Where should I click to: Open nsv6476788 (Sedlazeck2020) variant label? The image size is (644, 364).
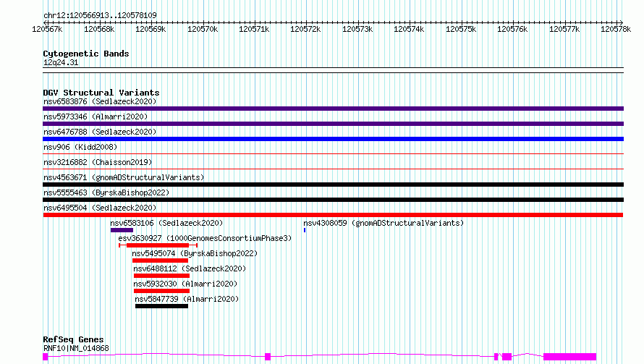(x=100, y=132)
